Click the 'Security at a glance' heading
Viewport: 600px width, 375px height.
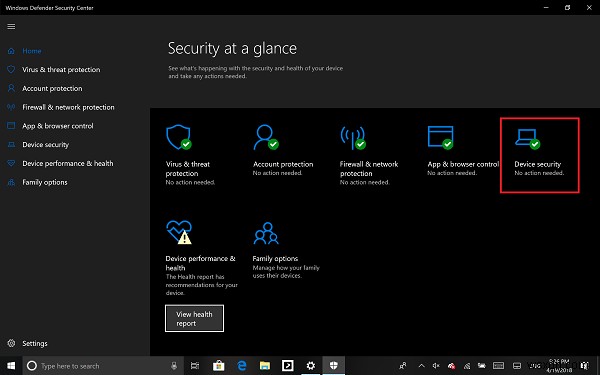232,49
